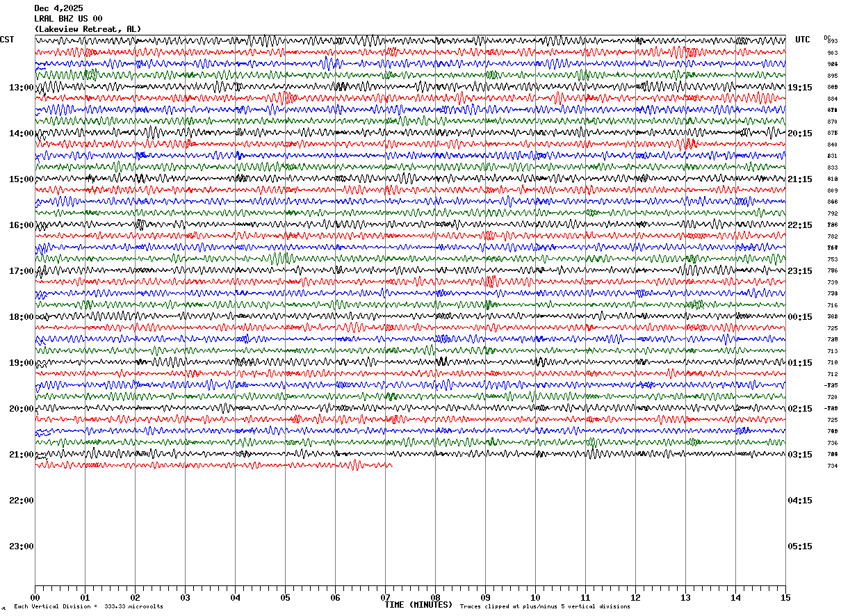
Task: Click the Traces clipped footnote text
Action: click(x=545, y=607)
